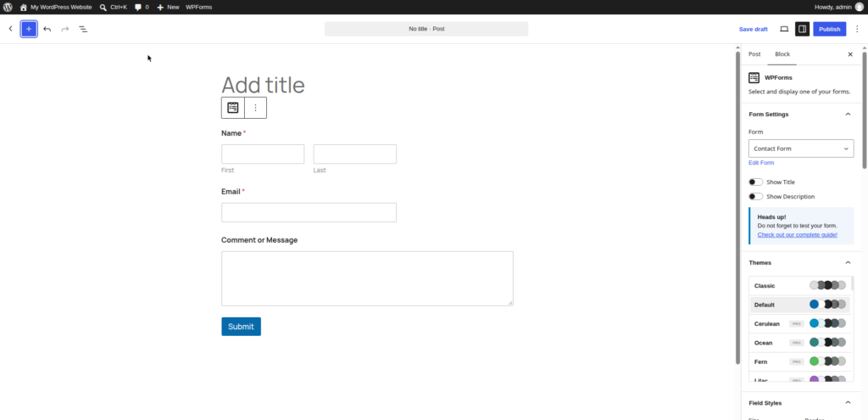
Task: Click the First name input field
Action: coord(263,154)
